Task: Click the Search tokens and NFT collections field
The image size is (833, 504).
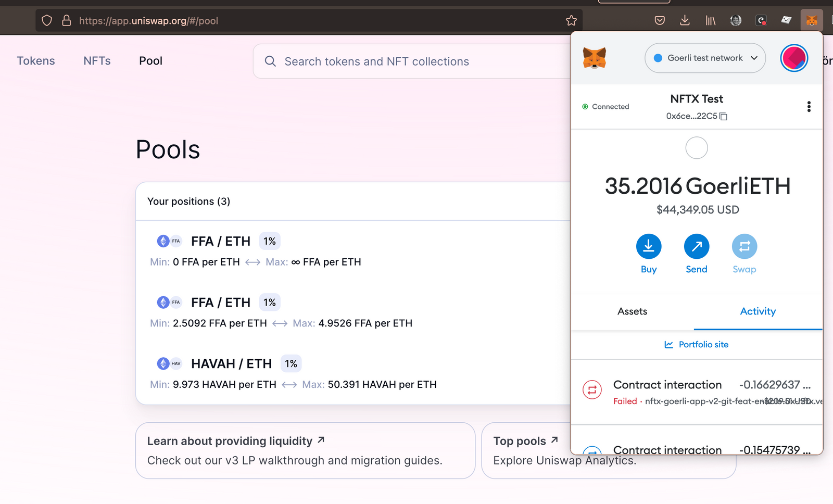Action: [412, 61]
